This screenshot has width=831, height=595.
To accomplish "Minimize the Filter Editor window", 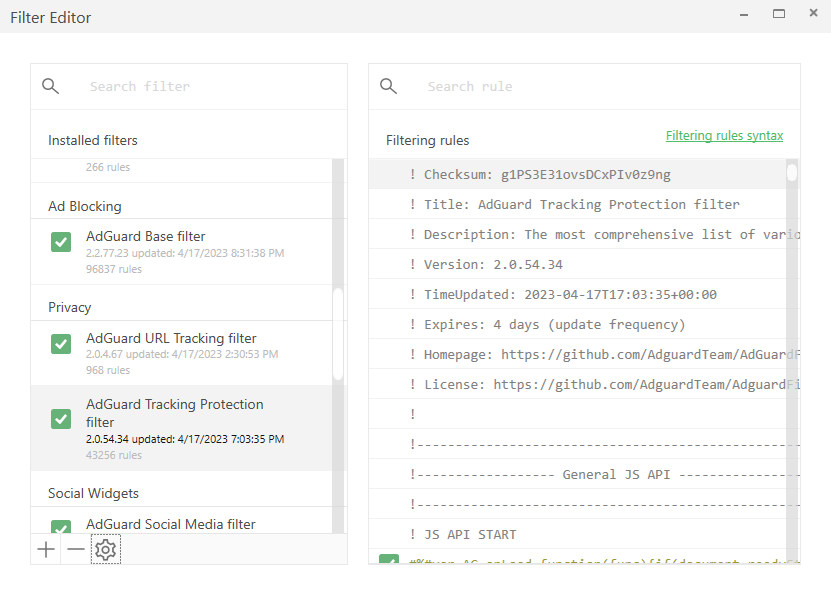I will (x=744, y=15).
